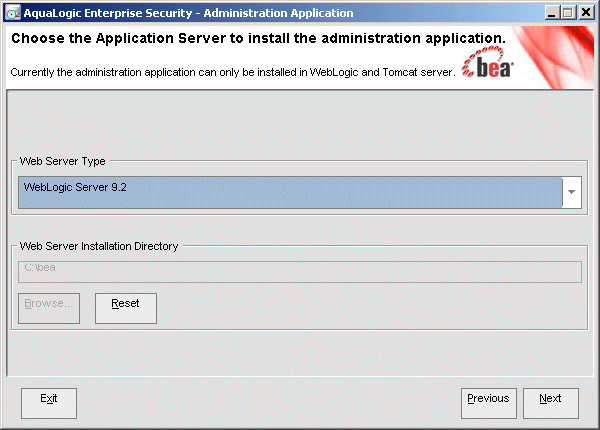Click the 'Web Server Type' group label
This screenshot has width=600, height=430.
point(62,161)
